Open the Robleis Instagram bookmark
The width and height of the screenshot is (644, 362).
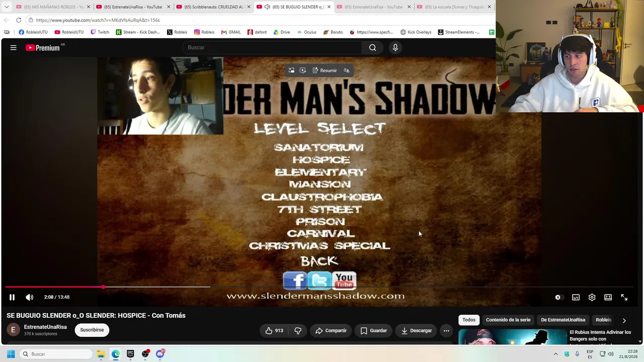204,32
